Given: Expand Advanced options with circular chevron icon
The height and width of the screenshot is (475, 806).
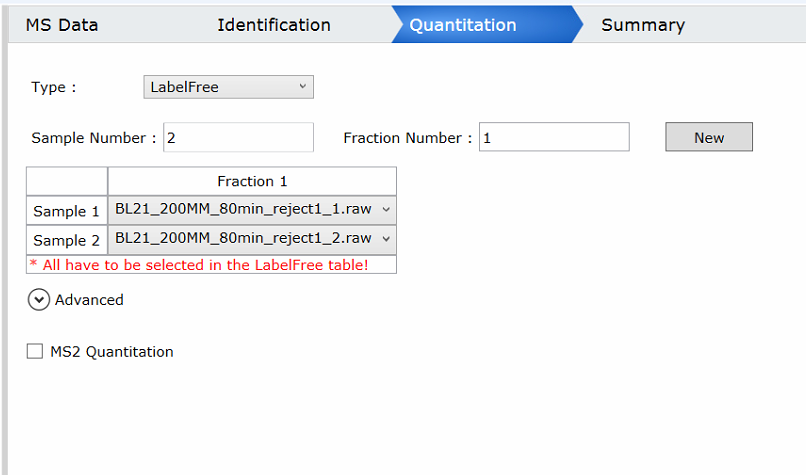Looking at the screenshot, I should (x=39, y=300).
